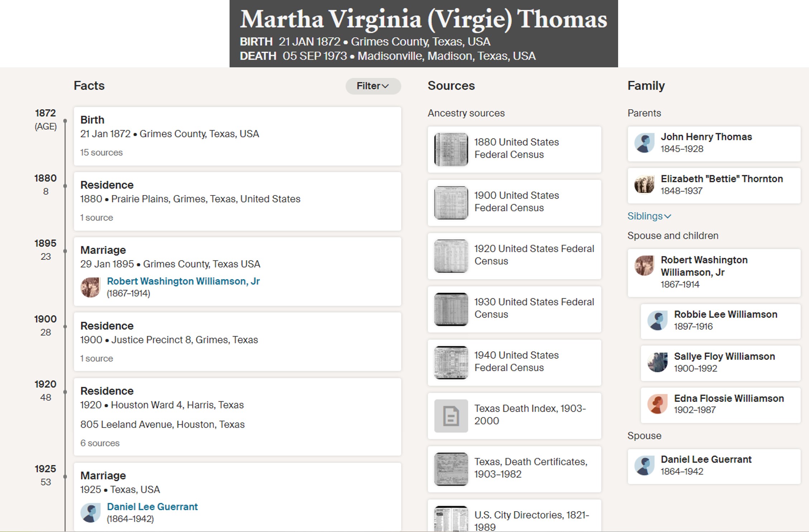Image resolution: width=809 pixels, height=532 pixels.
Task: Click John Henry Thomas profile avatar icon
Action: [644, 143]
